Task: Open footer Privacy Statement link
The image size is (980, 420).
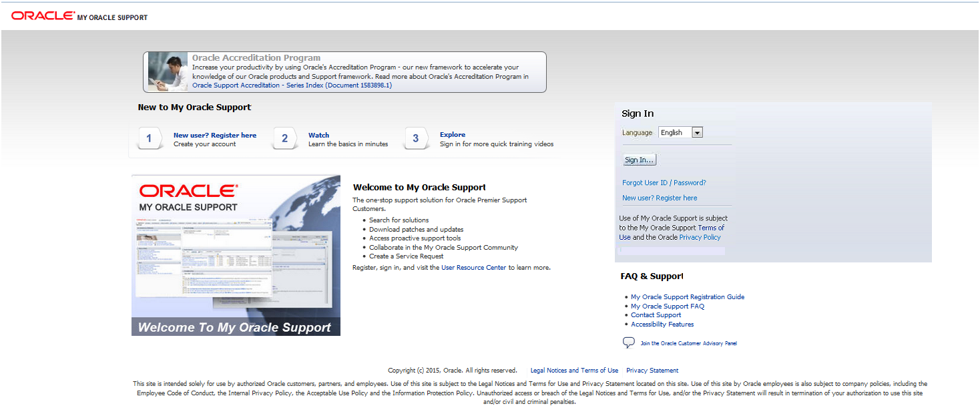Action: point(652,370)
